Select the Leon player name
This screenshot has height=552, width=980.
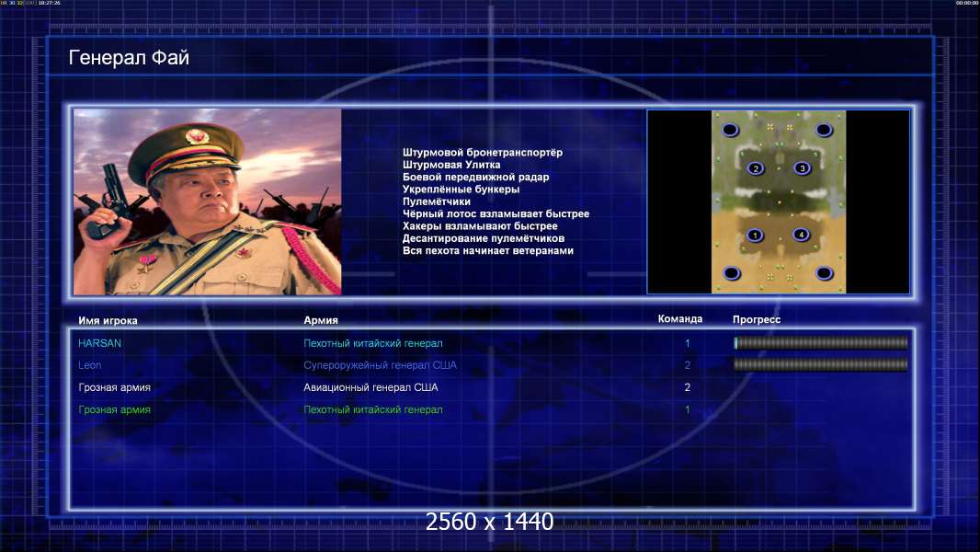[89, 365]
